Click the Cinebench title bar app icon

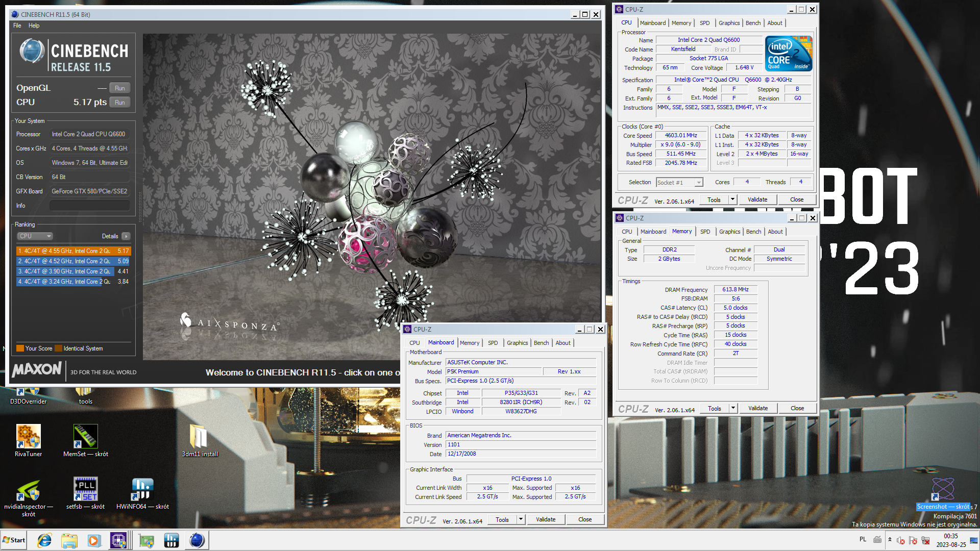[x=15, y=14]
